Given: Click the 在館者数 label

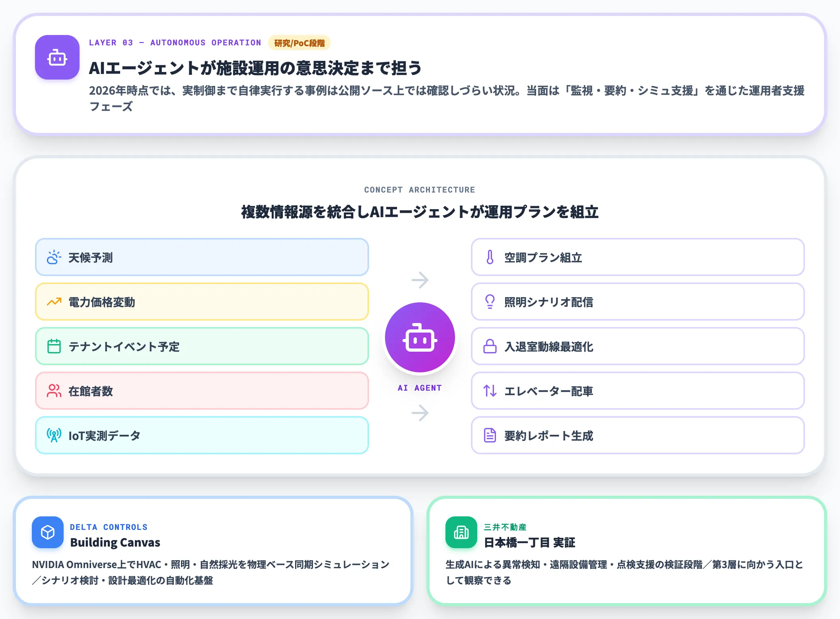Looking at the screenshot, I should [x=91, y=391].
